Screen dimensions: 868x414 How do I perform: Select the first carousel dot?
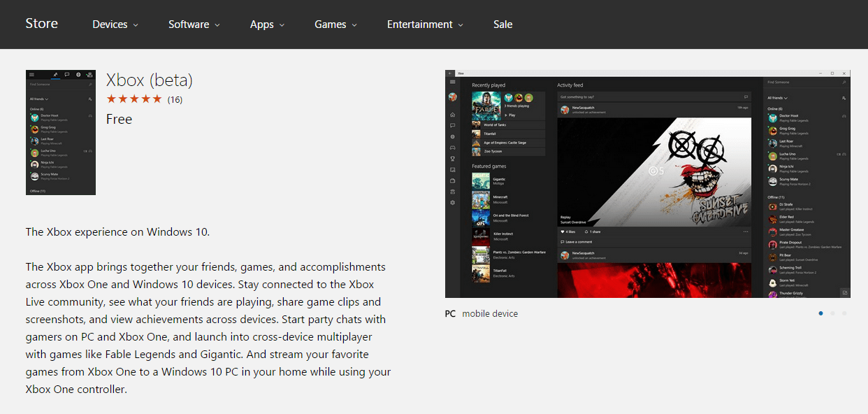tap(820, 313)
